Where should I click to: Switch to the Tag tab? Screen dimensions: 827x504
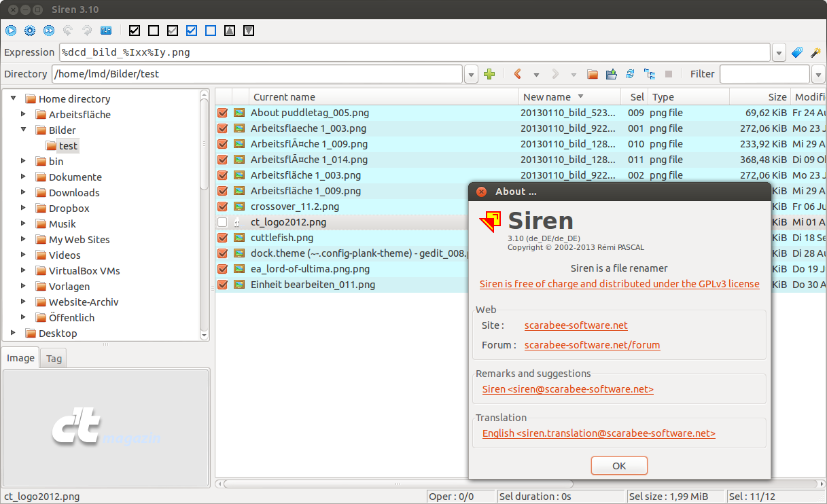[54, 359]
